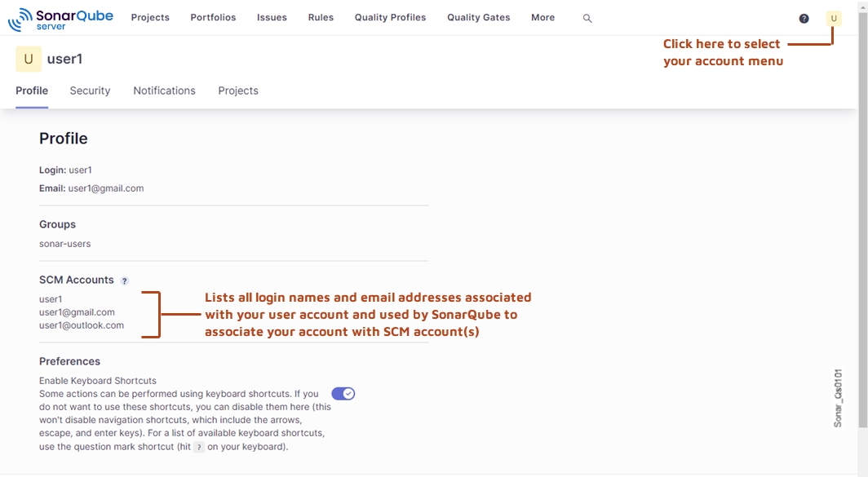Switch to the Security tab
Image resolution: width=868 pixels, height=477 pixels.
pos(90,91)
